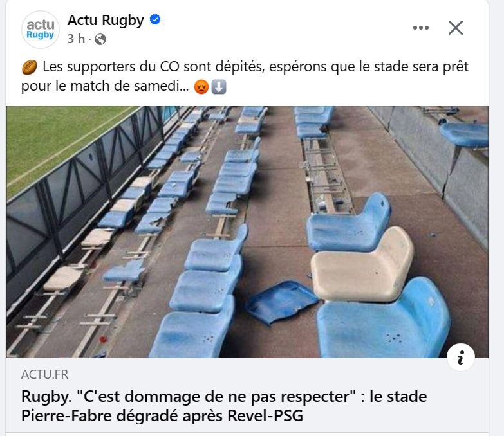The image size is (504, 436).
Task: Hide the post with the X button
Action: coord(455,28)
